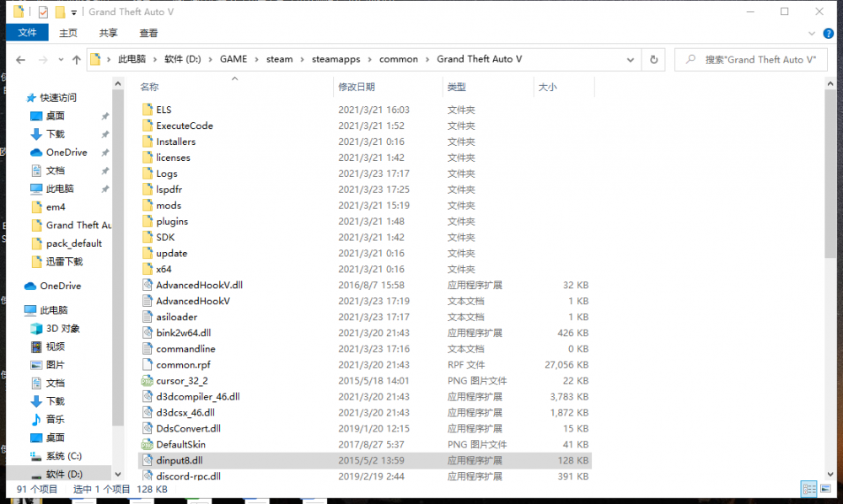Screen dimensions: 843x504
Task: Switch to details view in status bar
Action: (808, 489)
